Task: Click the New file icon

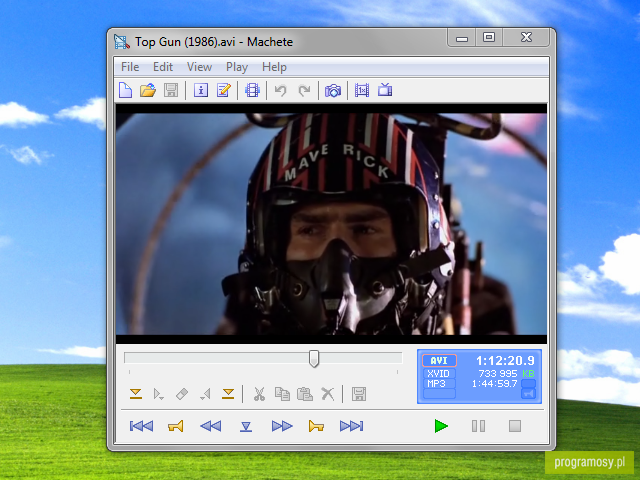Action: 125,90
